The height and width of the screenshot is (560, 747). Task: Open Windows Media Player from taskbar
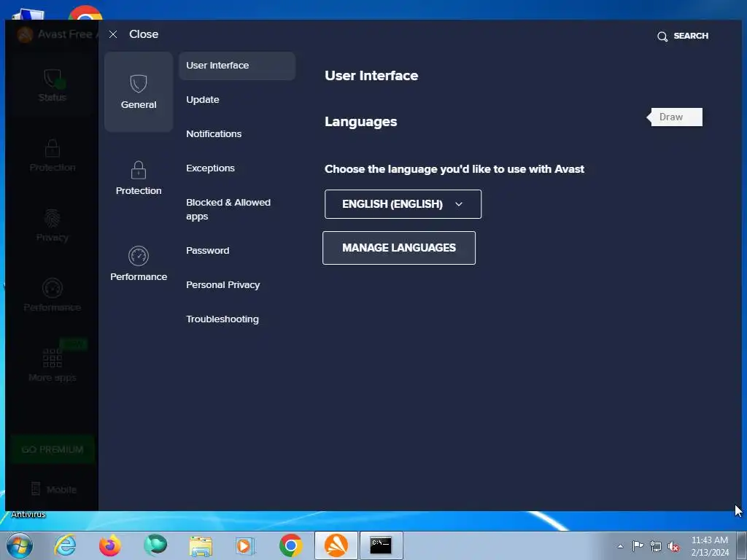coord(245,545)
